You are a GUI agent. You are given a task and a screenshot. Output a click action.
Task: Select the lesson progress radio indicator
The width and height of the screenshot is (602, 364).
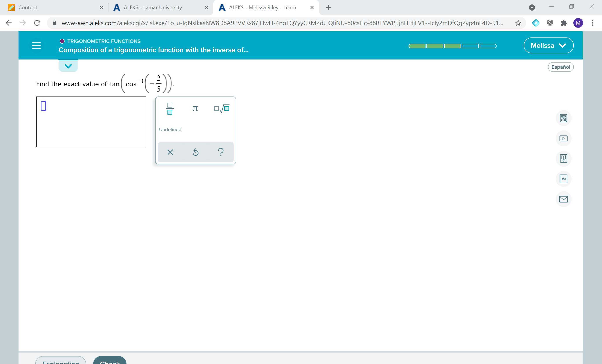click(x=62, y=41)
